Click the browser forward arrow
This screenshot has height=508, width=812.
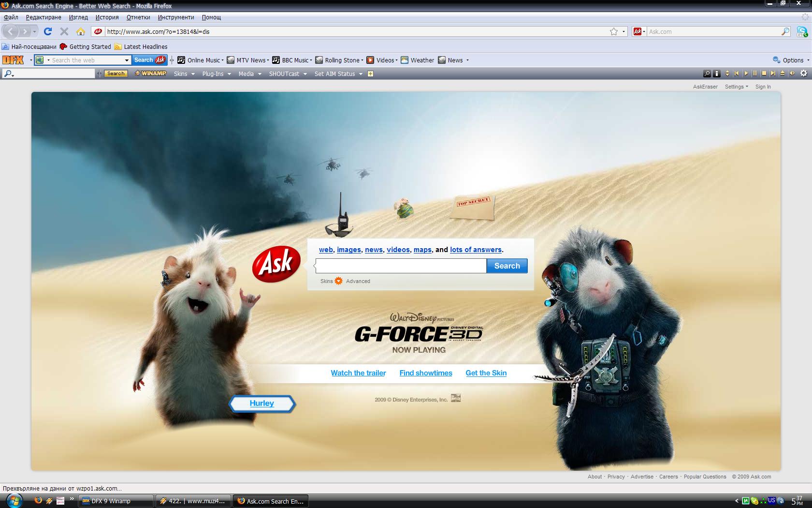point(25,31)
